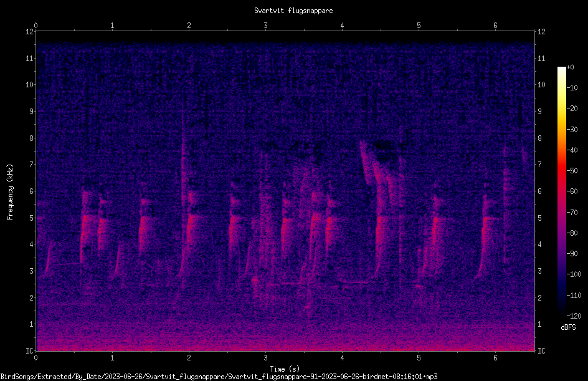Click the '-60' value on the color scale
This screenshot has height=381, width=588.
pos(572,191)
